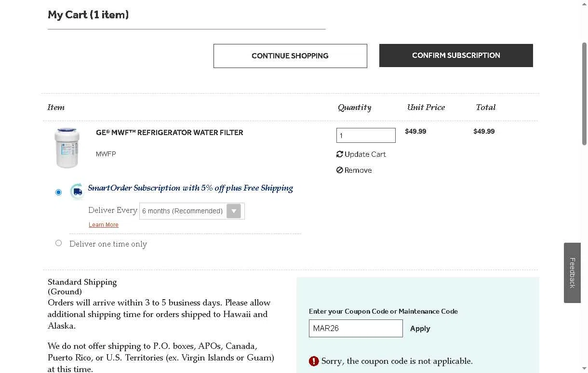Click the scrollbar down arrow
The image size is (588, 373).
point(584,369)
